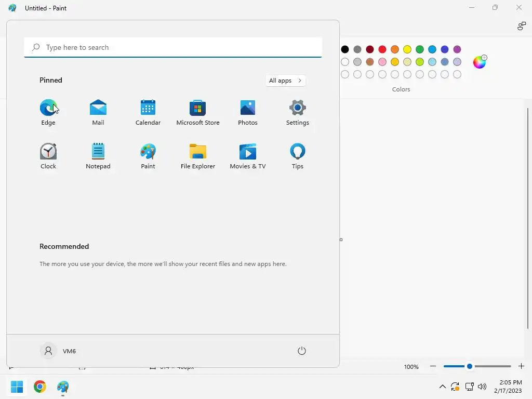532x399 pixels.
Task: Select the white color swatch
Action: [x=345, y=62]
